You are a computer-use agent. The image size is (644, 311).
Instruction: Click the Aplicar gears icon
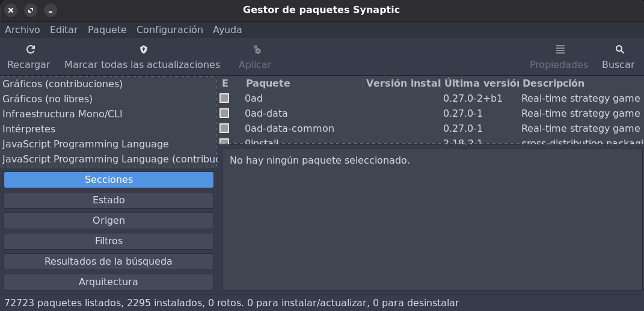click(x=257, y=50)
